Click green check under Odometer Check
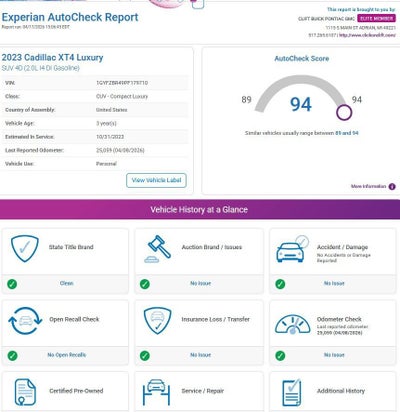 pyautogui.click(x=280, y=356)
